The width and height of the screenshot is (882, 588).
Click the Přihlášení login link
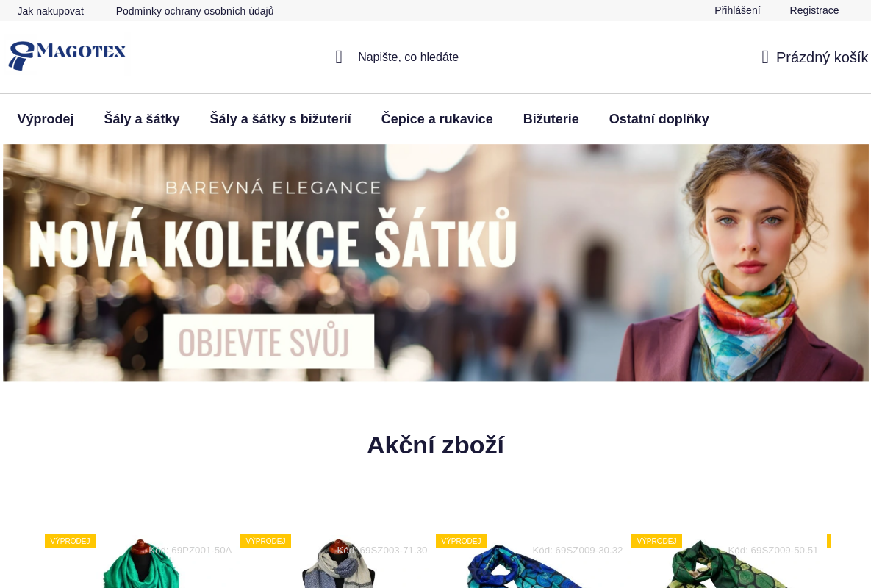[737, 10]
